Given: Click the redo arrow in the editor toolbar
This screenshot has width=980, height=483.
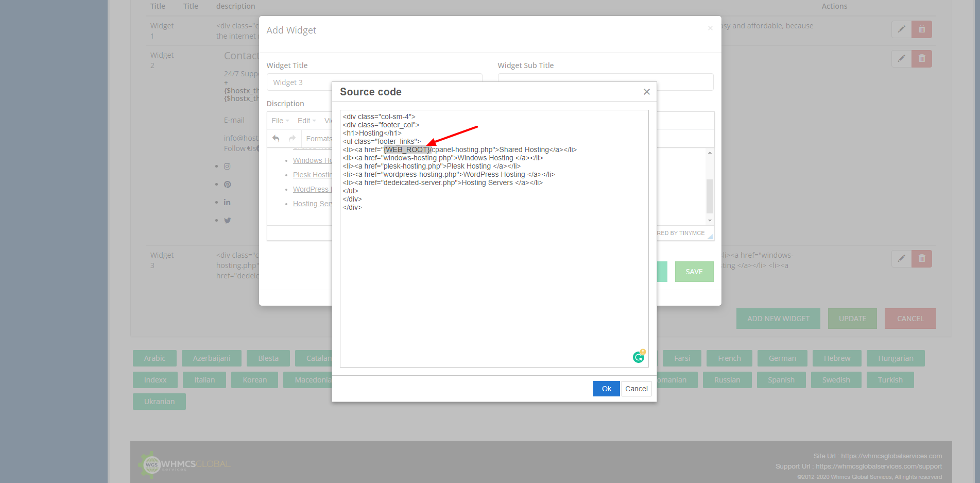Looking at the screenshot, I should pos(292,139).
